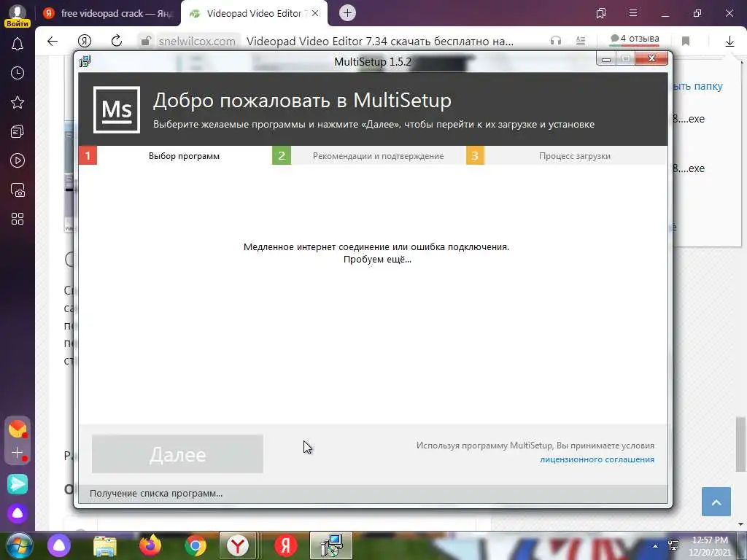This screenshot has height=560, width=747.
Task: Close the Videopad Video Editor tab
Action: coord(315,13)
